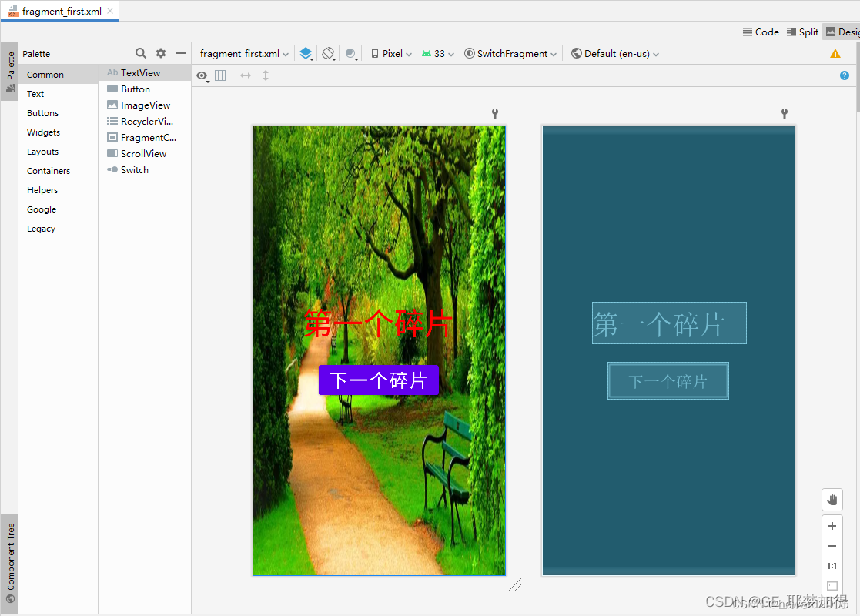Open the Palette side tab

[x=10, y=72]
